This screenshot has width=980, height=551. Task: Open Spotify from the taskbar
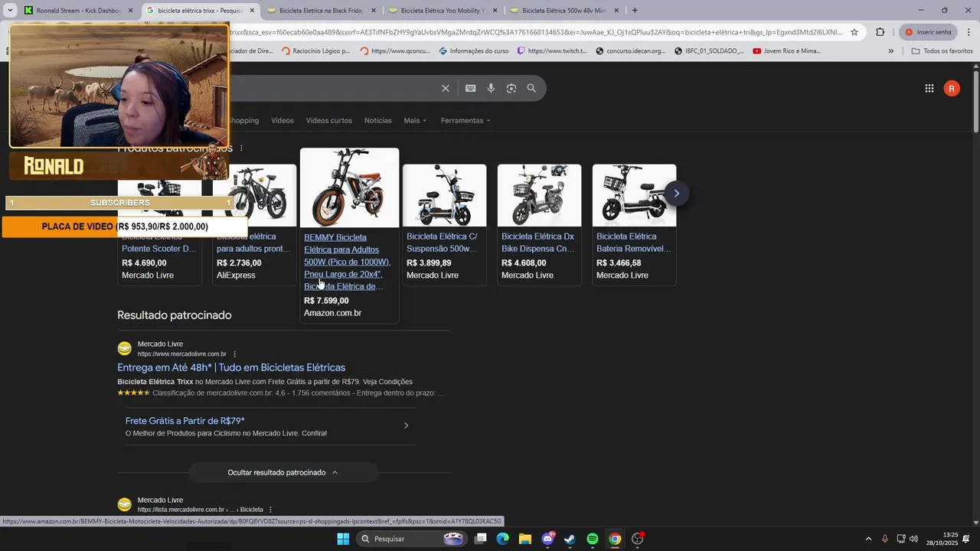tap(593, 539)
